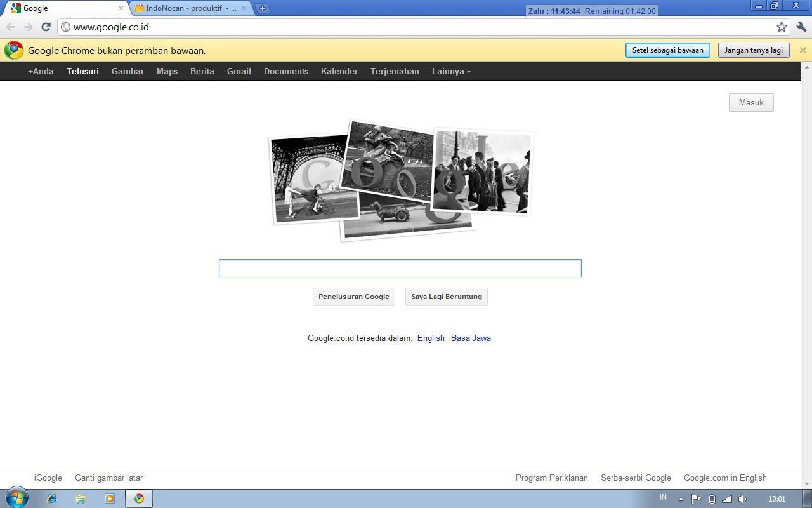812x508 pixels.
Task: Click the browser Forward arrow
Action: coord(28,27)
